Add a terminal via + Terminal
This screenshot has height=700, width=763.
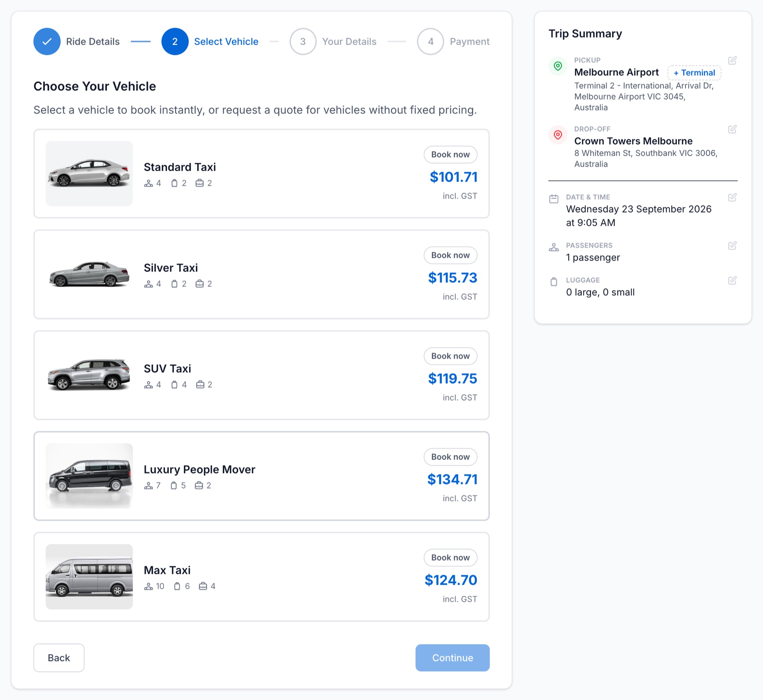click(x=694, y=72)
